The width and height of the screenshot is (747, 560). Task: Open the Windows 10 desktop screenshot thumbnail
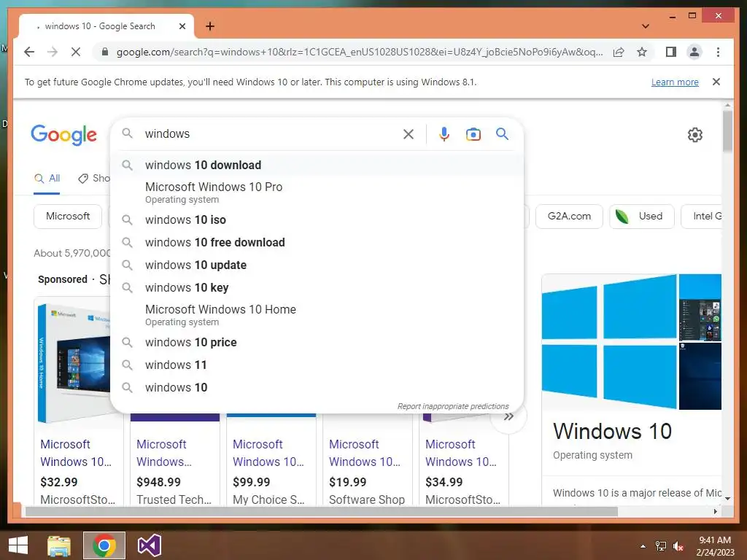click(700, 308)
